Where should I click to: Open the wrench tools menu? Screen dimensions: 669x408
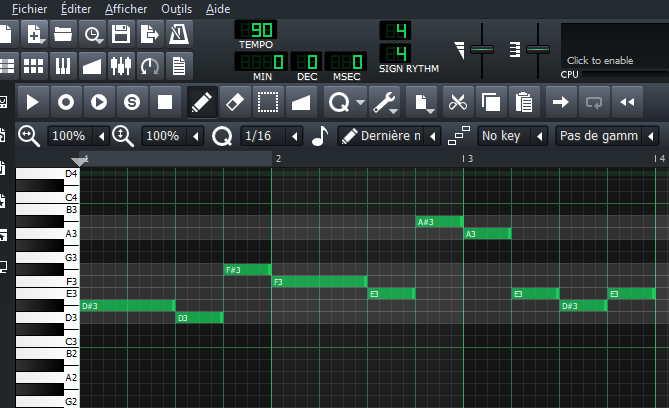[384, 102]
